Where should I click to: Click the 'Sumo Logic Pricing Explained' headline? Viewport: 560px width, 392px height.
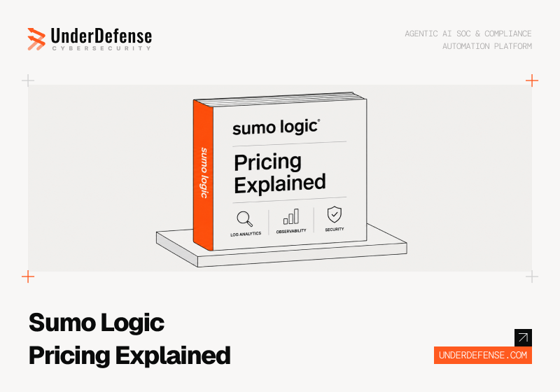pos(129,339)
